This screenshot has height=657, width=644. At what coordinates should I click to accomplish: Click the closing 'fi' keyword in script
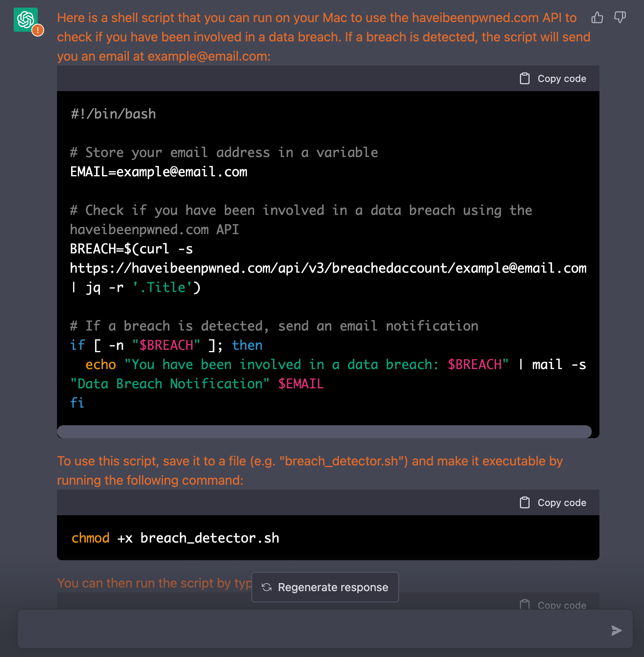[x=77, y=403]
